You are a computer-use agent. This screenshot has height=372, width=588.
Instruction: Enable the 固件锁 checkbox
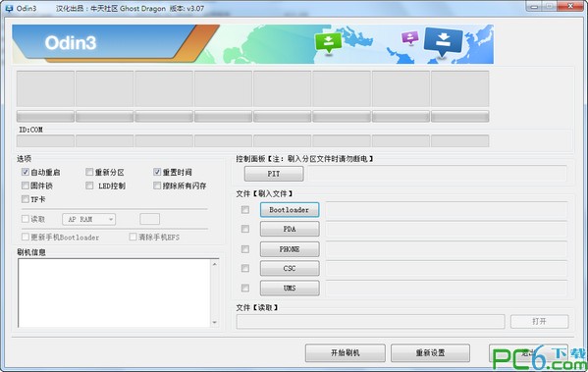coord(26,186)
